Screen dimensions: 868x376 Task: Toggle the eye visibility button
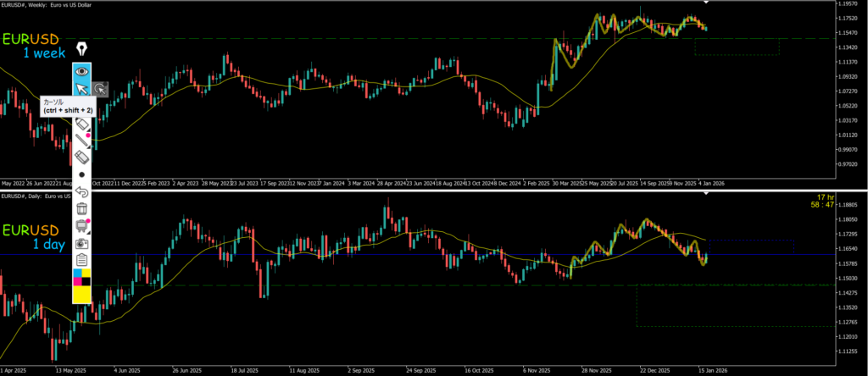coord(82,71)
